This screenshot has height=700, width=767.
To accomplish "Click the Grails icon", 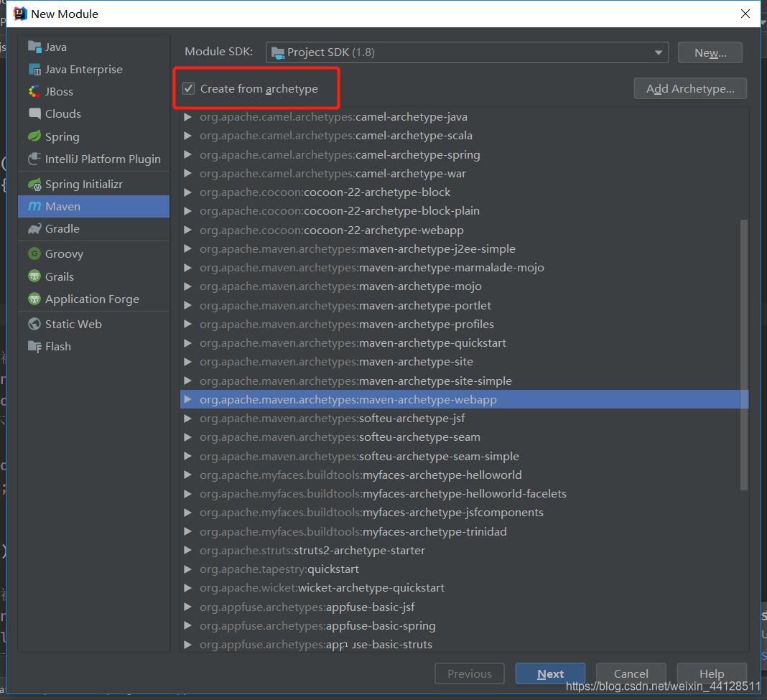I will [34, 276].
